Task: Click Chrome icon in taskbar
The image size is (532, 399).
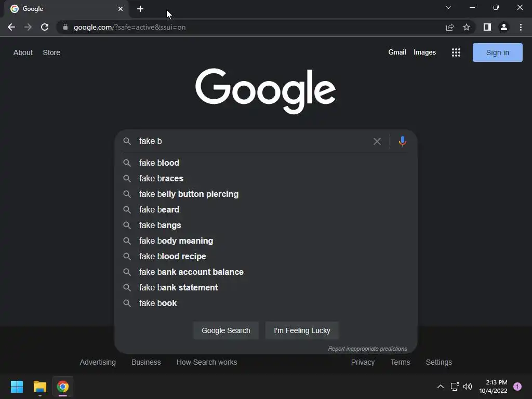Action: tap(63, 387)
